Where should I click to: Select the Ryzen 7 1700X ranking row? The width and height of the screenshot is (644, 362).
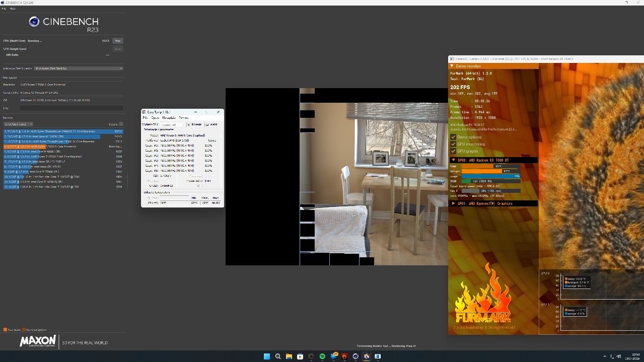[63, 157]
